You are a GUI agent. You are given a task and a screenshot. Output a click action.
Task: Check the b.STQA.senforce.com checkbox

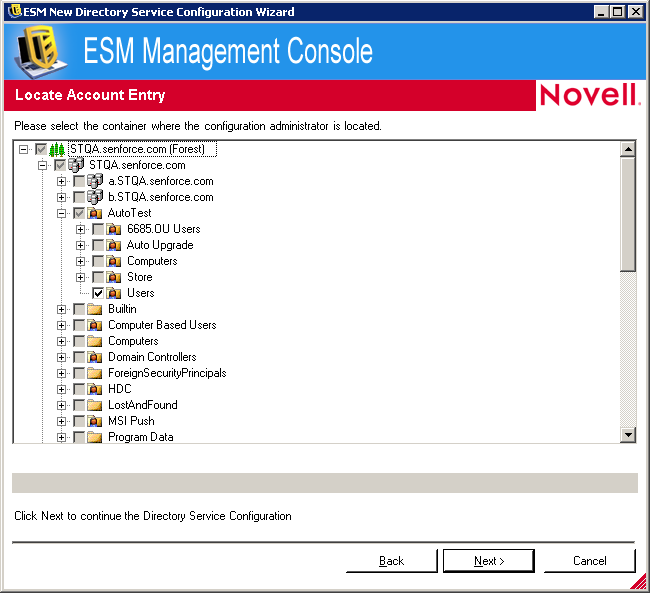click(79, 197)
